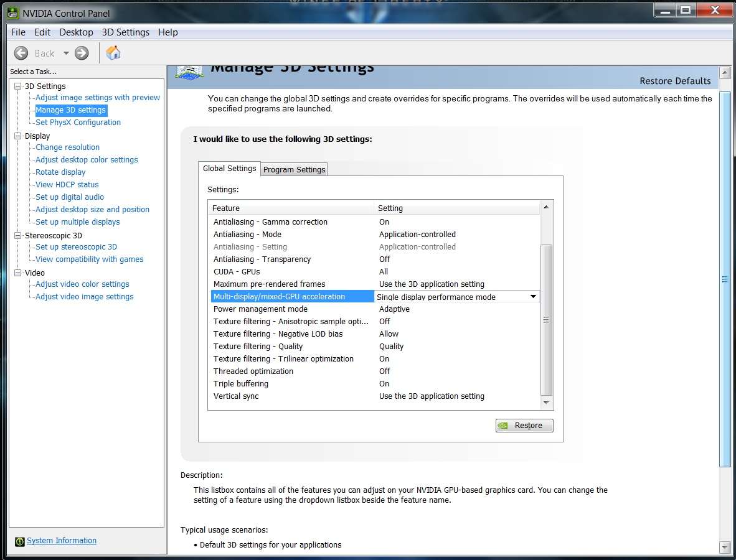Select Power management mode row
The width and height of the screenshot is (736, 560).
tap(375, 309)
